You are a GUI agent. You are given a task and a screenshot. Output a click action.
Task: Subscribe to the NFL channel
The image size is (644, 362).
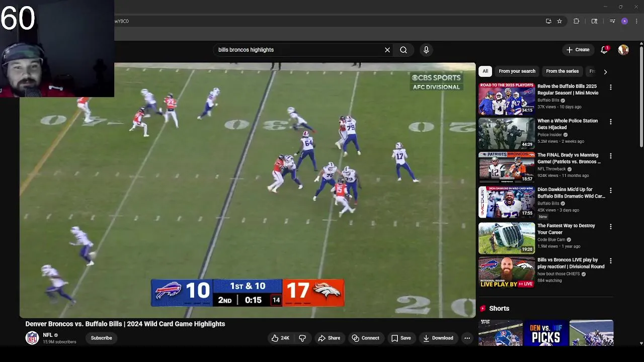[101, 338]
